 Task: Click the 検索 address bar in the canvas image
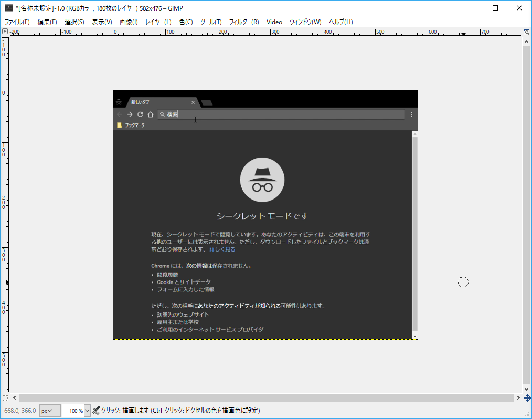click(281, 114)
